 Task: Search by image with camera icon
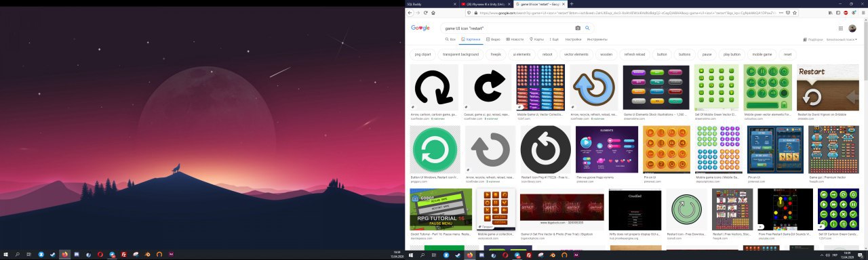(x=578, y=28)
